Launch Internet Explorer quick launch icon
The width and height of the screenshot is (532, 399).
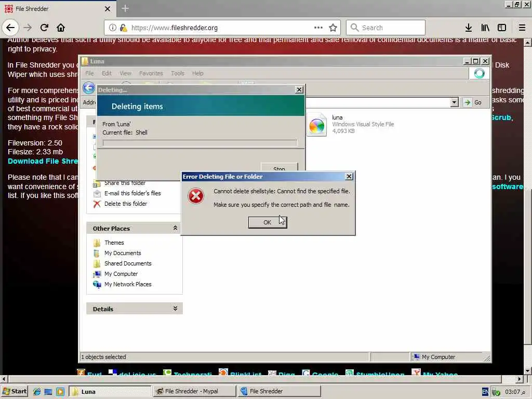tap(37, 392)
